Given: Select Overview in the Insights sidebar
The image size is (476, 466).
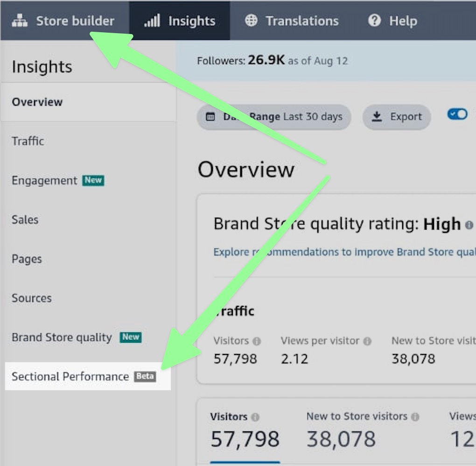Looking at the screenshot, I should coord(88,102).
